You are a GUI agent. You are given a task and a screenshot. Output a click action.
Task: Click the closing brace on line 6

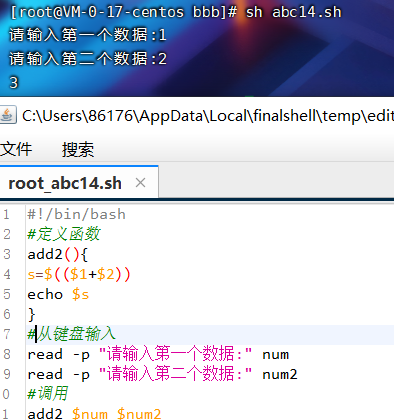(x=31, y=314)
